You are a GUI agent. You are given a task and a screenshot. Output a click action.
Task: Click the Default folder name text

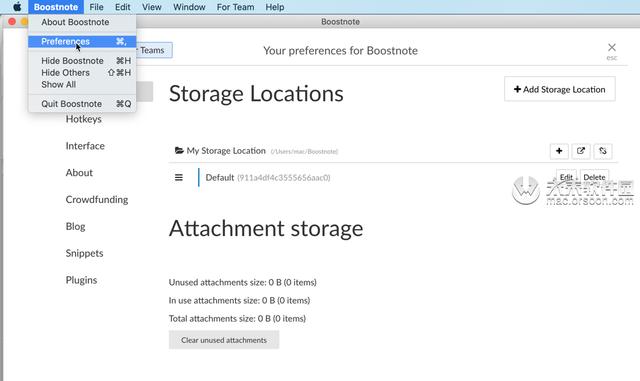coord(220,178)
